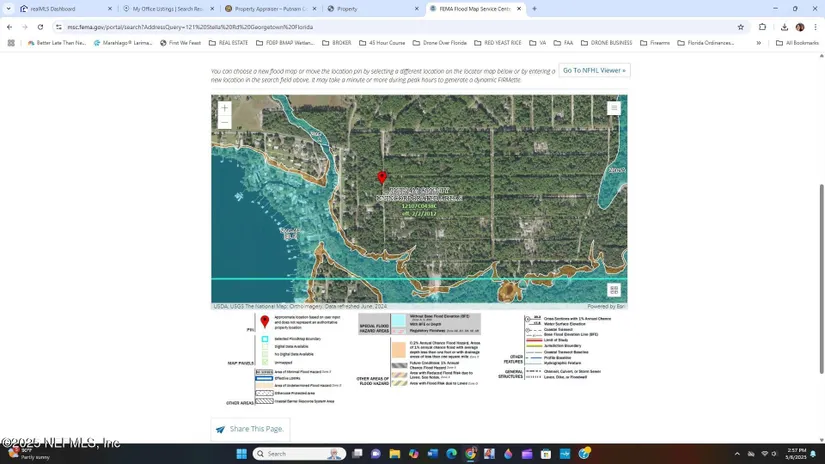
Task: Bookmark this page with the star icon
Action: click(x=740, y=27)
